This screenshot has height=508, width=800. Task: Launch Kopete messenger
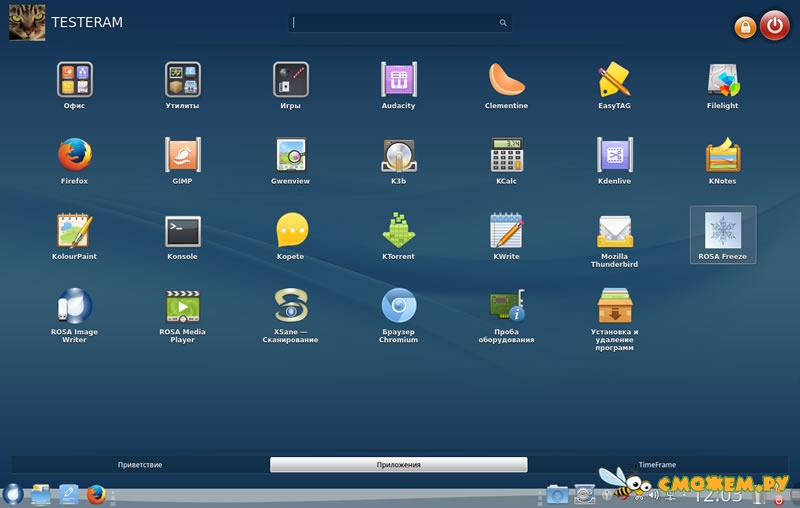[290, 236]
